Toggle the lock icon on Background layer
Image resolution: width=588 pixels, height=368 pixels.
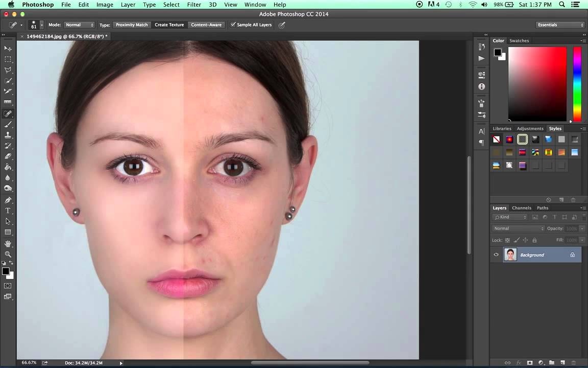pos(572,255)
